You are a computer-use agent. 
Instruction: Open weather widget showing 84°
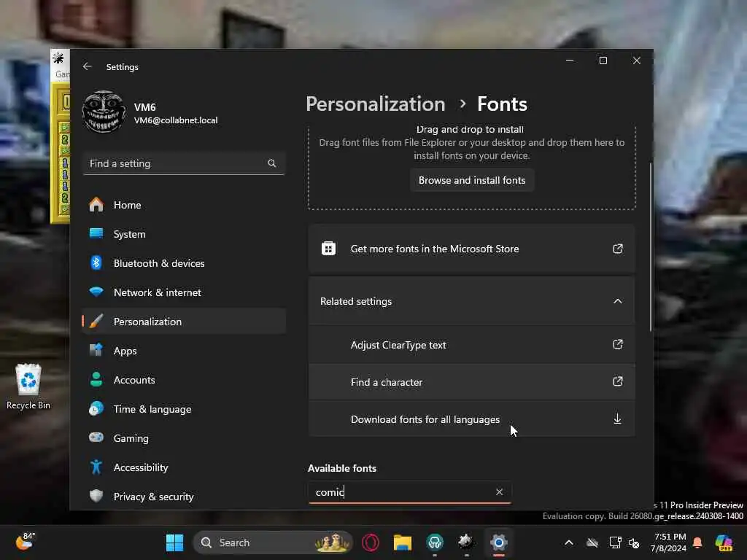point(25,542)
